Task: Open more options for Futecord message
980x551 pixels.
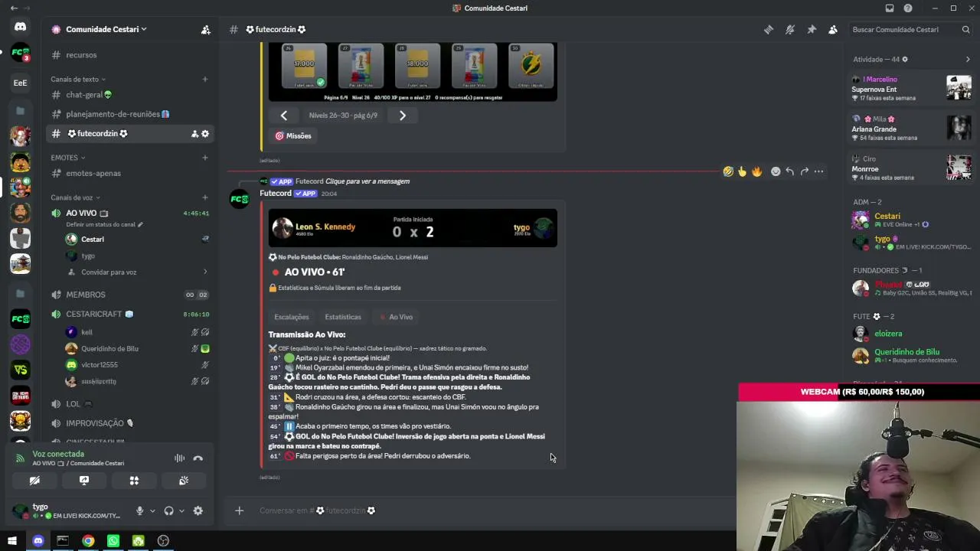Action: click(819, 171)
